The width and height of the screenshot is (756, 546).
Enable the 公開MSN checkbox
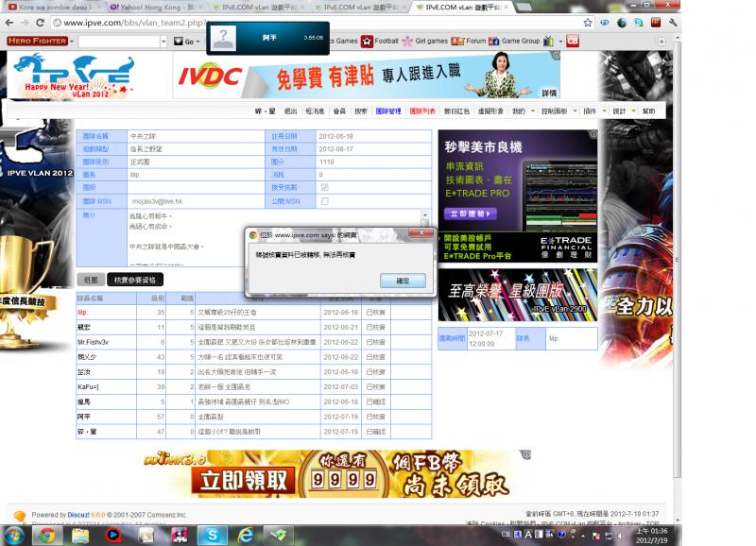[x=323, y=200]
